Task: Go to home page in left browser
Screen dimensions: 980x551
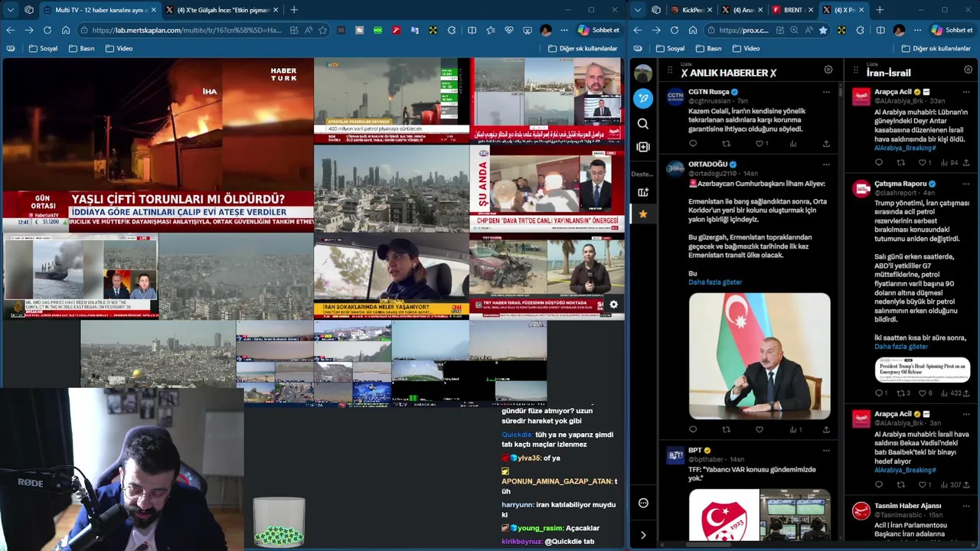Action: [65, 30]
